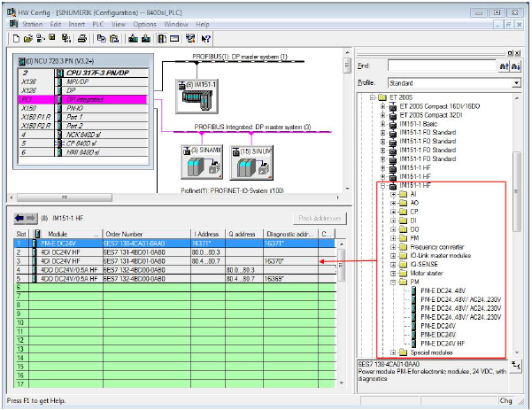Click the New station toolbar icon
This screenshot has height=410, width=532.
pos(15,39)
